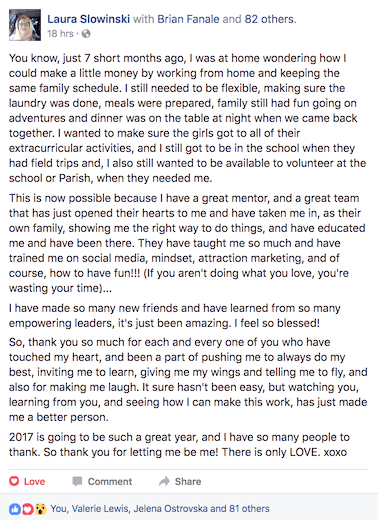This screenshot has width=378, height=520.
Task: Click the 2017 closing paragraph text
Action: 179,445
